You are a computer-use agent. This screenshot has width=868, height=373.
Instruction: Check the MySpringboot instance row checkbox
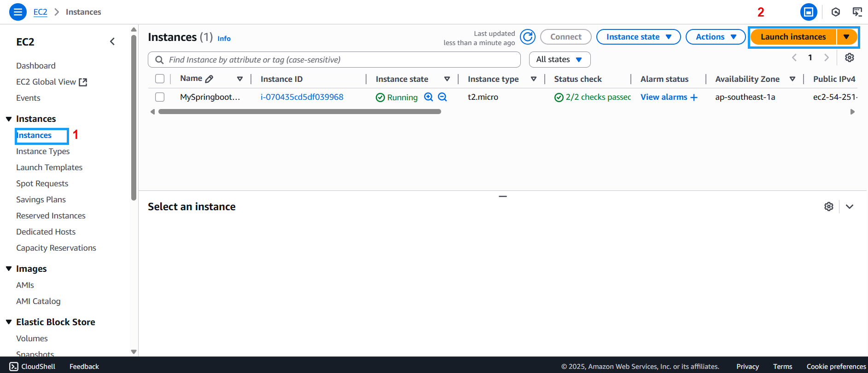point(160,97)
